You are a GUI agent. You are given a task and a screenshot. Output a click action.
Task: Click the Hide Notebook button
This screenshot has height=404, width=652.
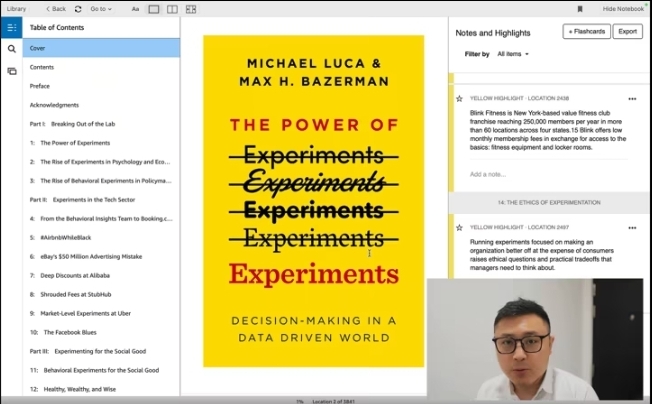tap(623, 9)
